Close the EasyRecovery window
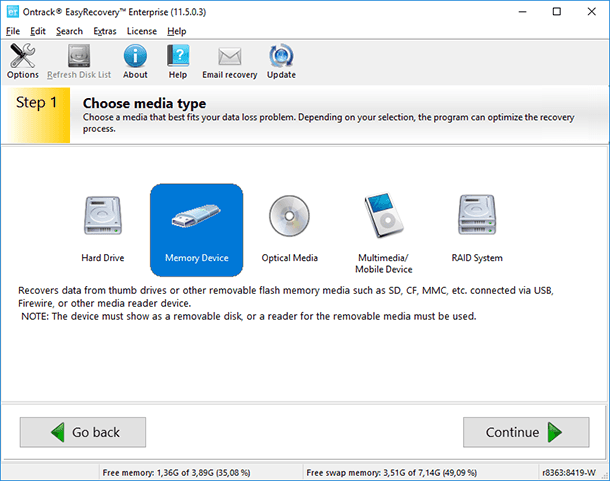The width and height of the screenshot is (610, 481). pos(591,12)
